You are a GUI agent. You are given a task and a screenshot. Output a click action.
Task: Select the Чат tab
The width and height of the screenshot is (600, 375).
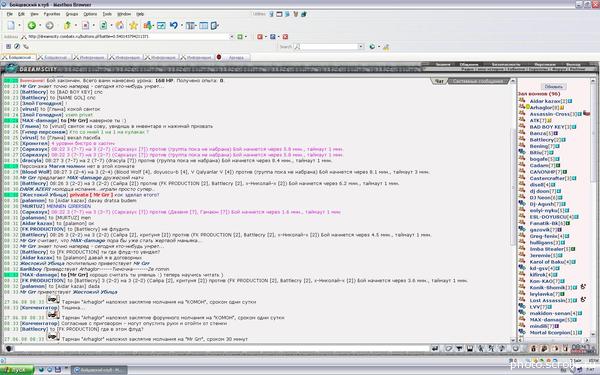(x=439, y=81)
